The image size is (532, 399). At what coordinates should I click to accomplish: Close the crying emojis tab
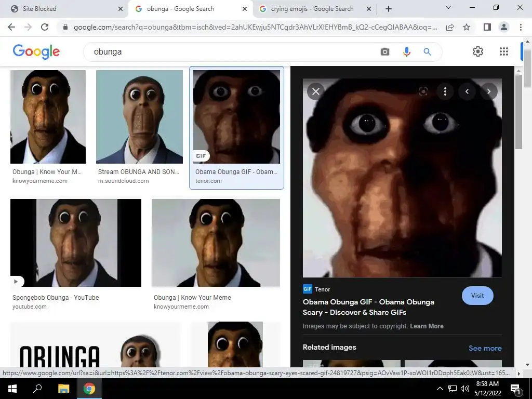(x=369, y=9)
